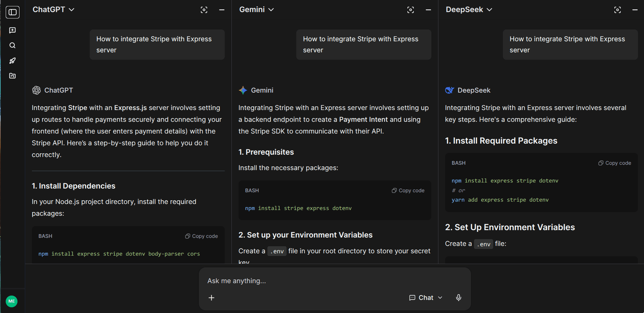The width and height of the screenshot is (644, 313).
Task: Focus the Gemini panel with focus icon
Action: click(411, 10)
